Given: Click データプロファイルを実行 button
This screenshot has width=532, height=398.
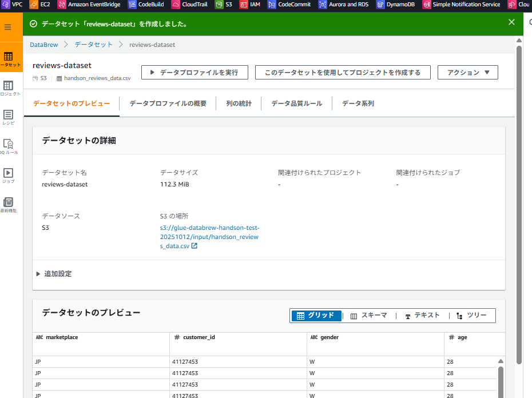Looking at the screenshot, I should click(x=194, y=72).
